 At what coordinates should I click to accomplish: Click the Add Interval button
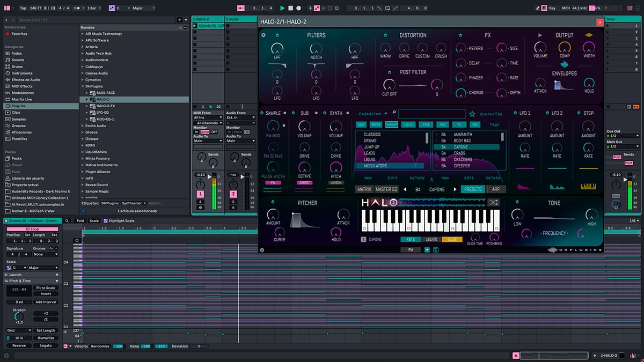tap(46, 302)
